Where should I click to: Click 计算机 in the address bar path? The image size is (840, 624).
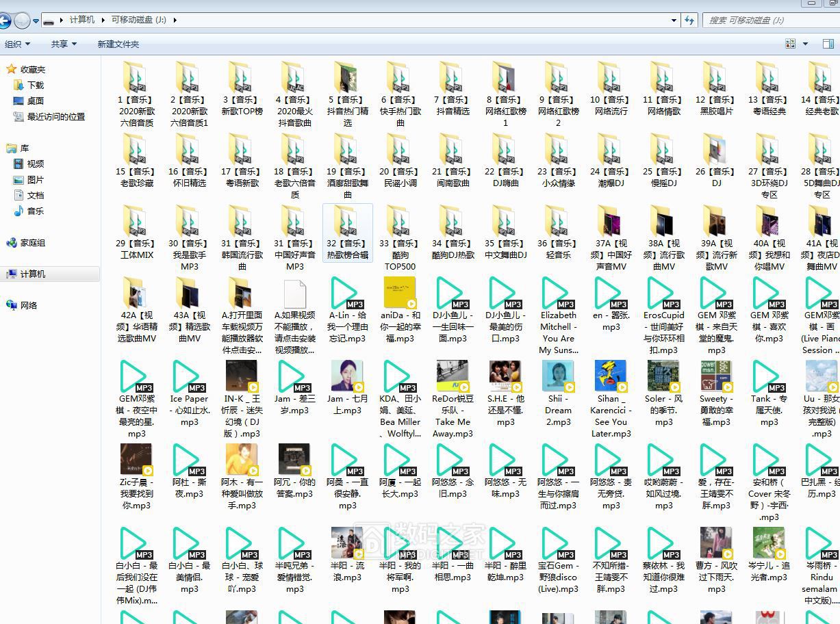pos(82,20)
